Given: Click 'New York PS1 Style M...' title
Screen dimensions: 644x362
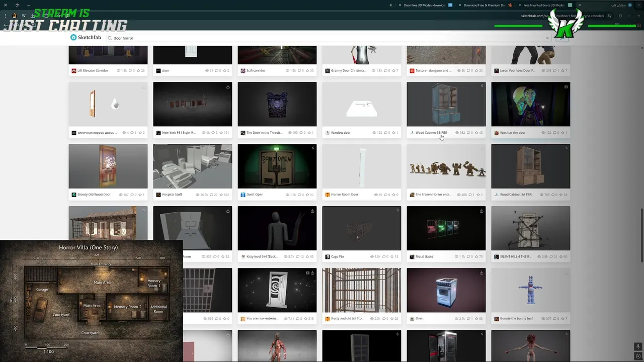Looking at the screenshot, I should point(179,133).
